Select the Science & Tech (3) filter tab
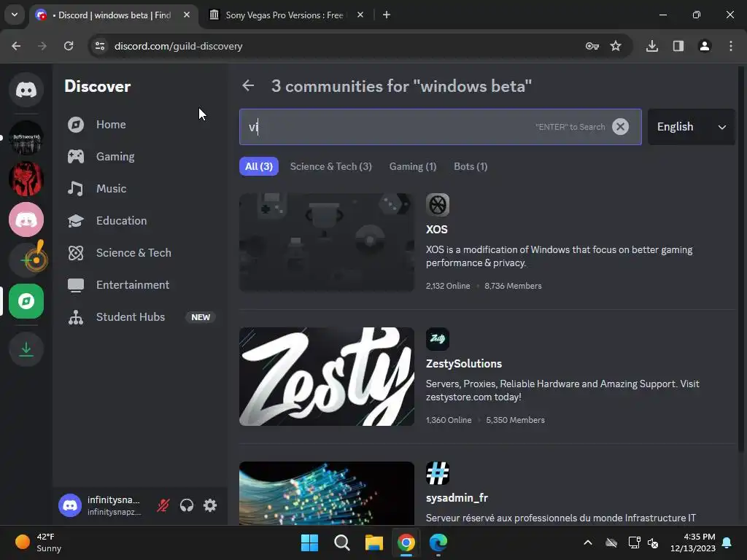Viewport: 747px width, 560px height. tap(330, 166)
